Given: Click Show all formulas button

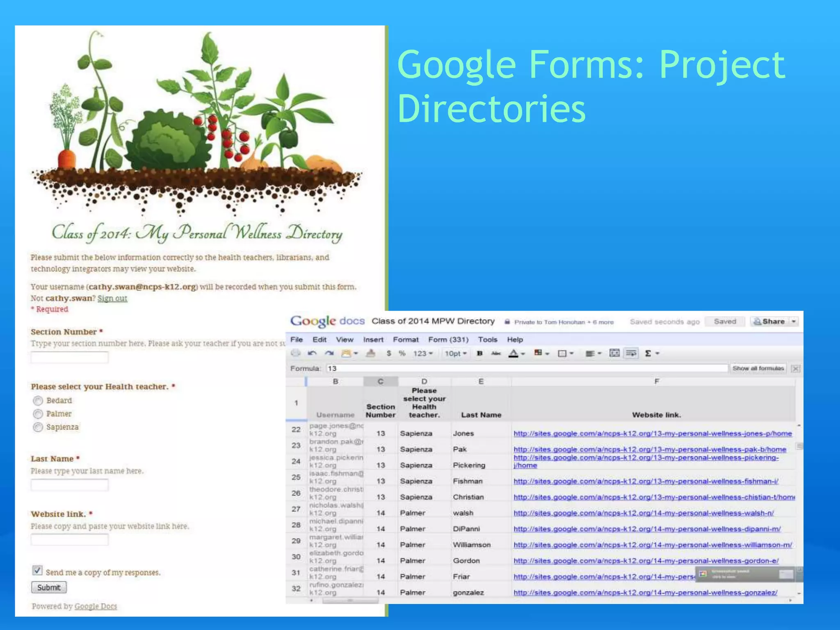Looking at the screenshot, I should (758, 368).
